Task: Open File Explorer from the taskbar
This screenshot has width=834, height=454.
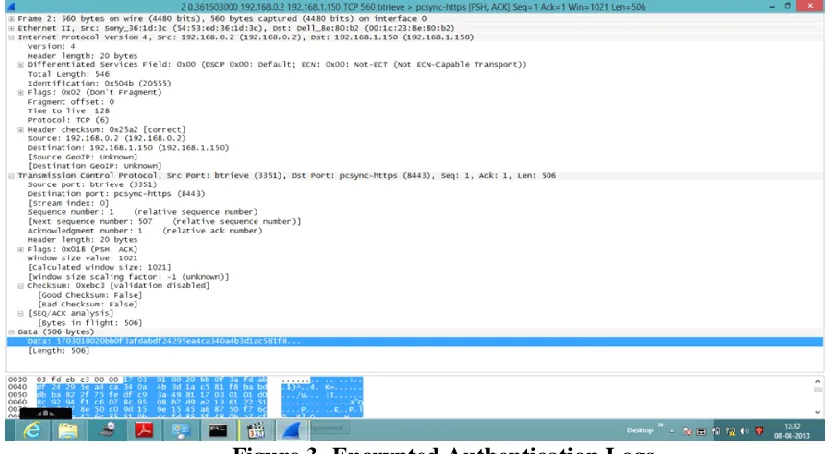Action: (68, 430)
